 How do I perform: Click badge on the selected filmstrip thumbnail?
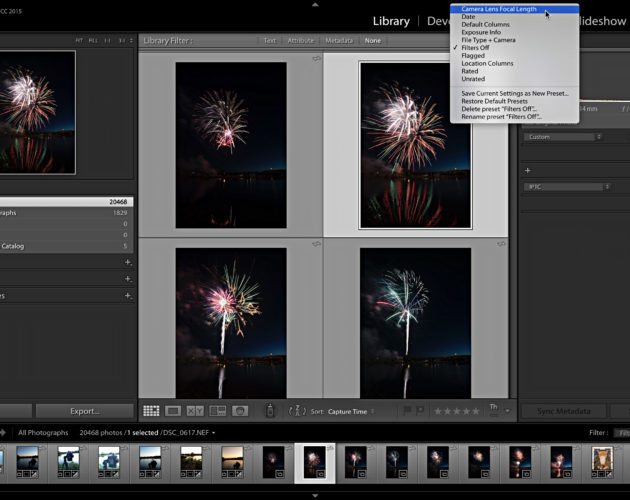[x=321, y=474]
